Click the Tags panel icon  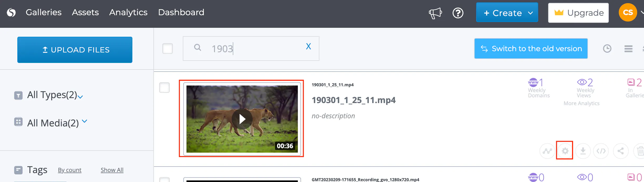[18, 170]
